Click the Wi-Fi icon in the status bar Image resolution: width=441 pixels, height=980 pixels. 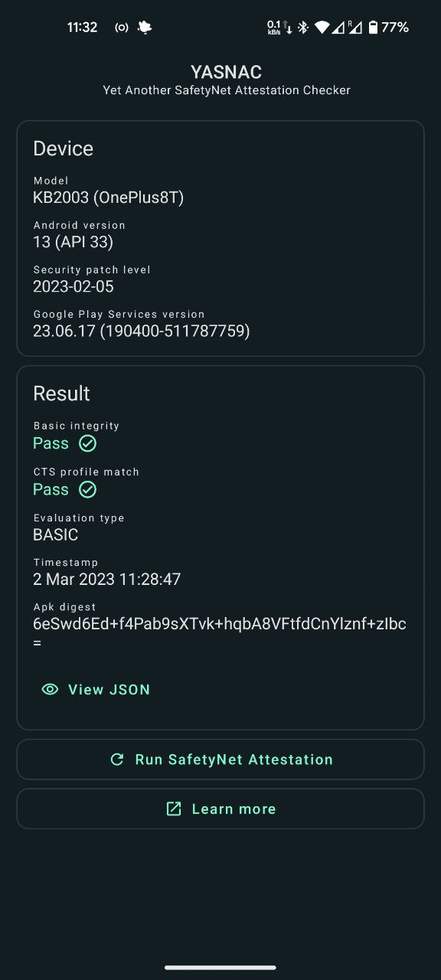point(323,27)
